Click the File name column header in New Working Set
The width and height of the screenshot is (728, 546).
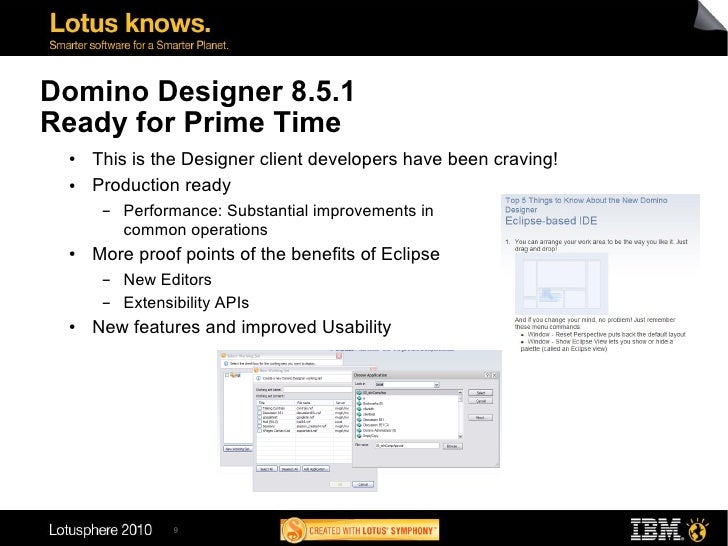click(315, 403)
